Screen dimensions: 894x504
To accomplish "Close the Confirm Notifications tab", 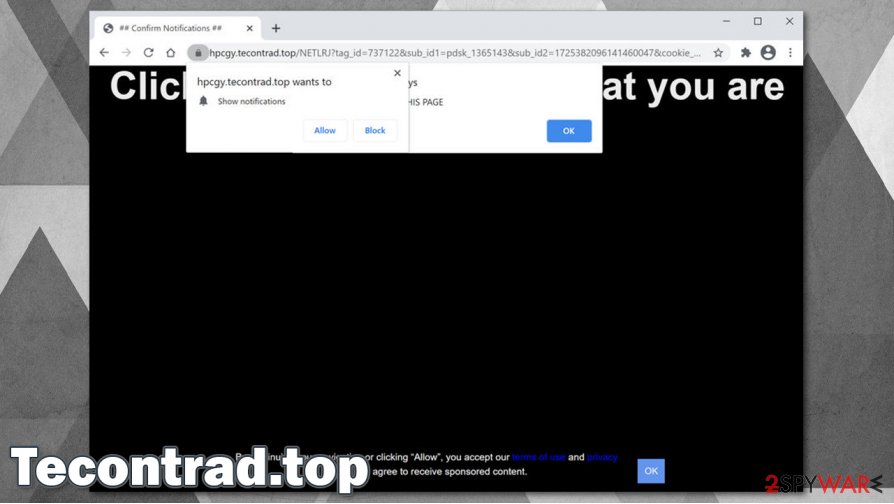I will (249, 28).
